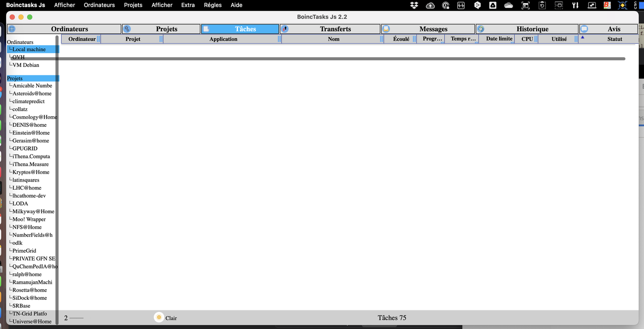The height and width of the screenshot is (329, 644).
Task: Sort by the Application column header
Action: pyautogui.click(x=223, y=39)
